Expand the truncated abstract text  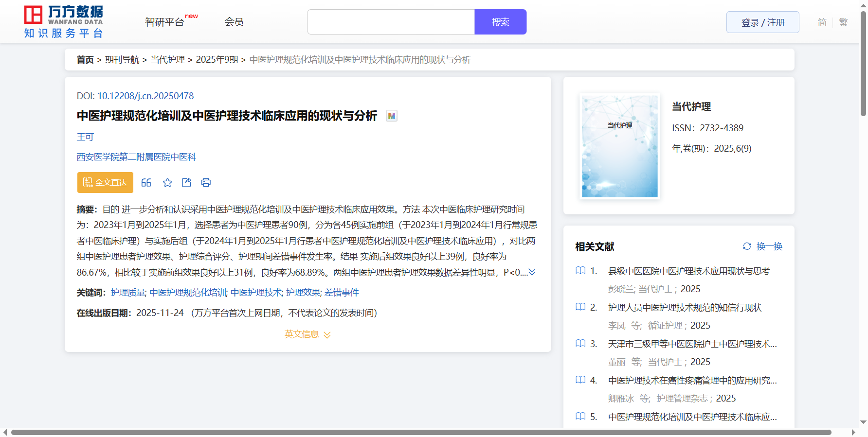point(532,272)
